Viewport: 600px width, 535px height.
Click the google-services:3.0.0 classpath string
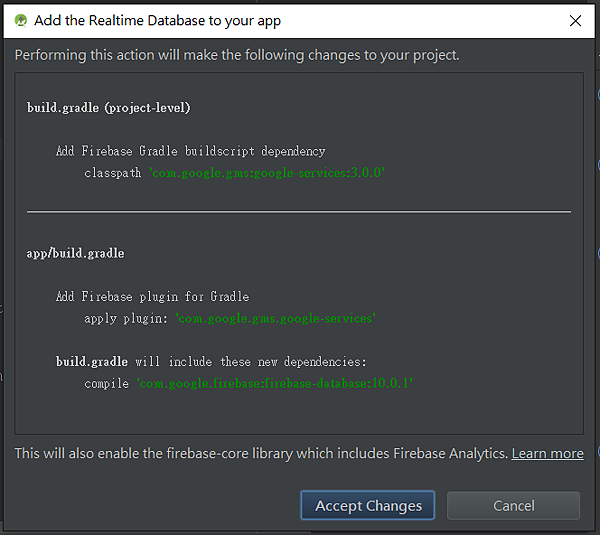[267, 173]
